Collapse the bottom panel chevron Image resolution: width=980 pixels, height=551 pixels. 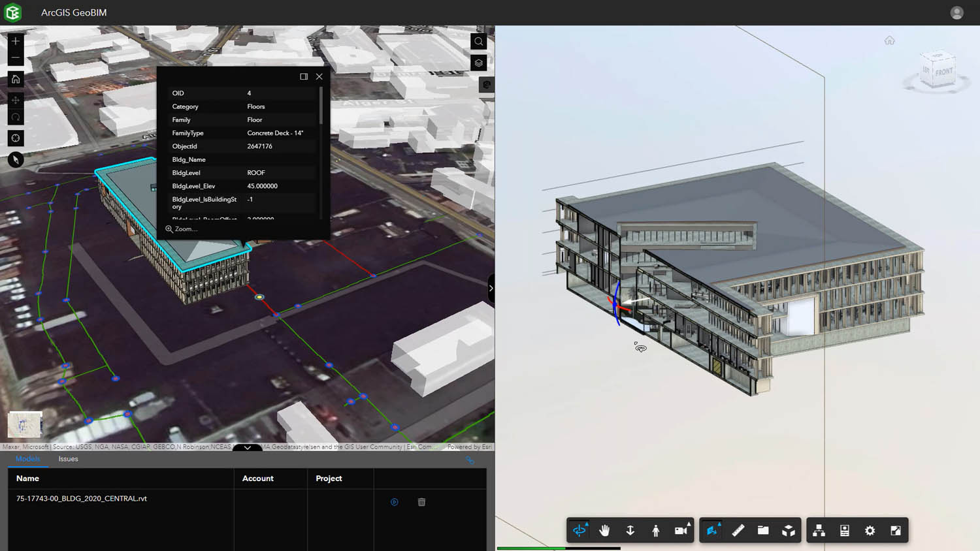[x=248, y=448]
